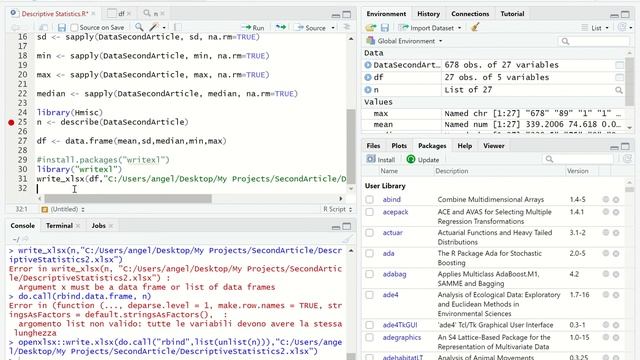This screenshot has height=360, width=640.
Task: Toggle Source on Save checkbox
Action: point(74,27)
